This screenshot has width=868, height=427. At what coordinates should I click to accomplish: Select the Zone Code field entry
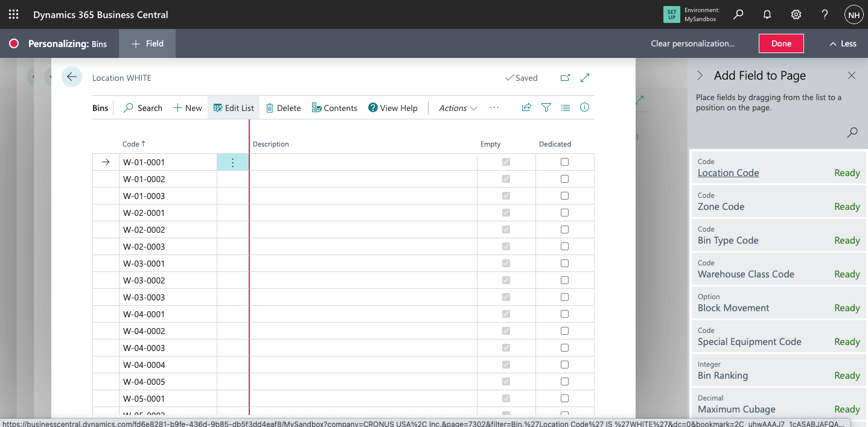(779, 200)
